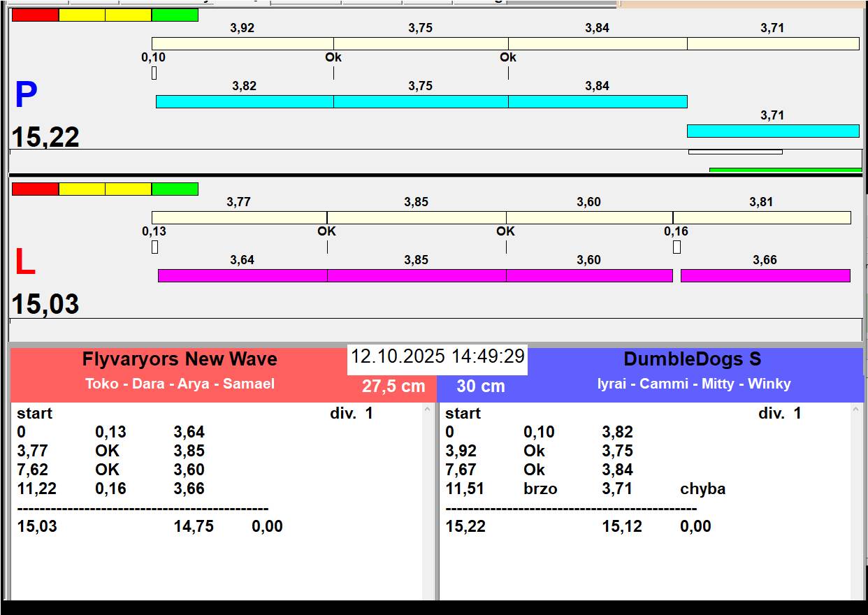Click the value 14,75 in Flyvaryors results
Screen dimensions: 868x615
194,526
